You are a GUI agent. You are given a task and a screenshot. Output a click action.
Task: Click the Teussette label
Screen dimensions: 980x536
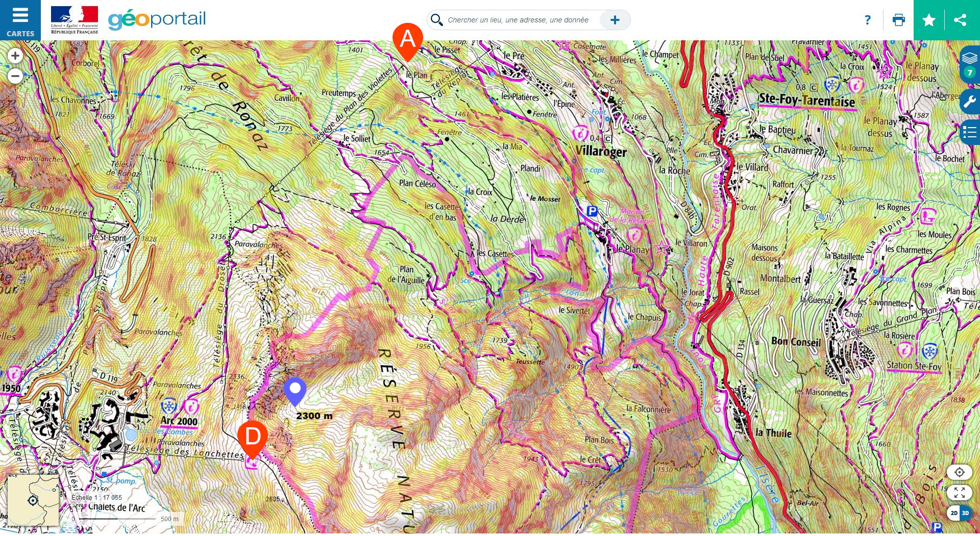530,361
